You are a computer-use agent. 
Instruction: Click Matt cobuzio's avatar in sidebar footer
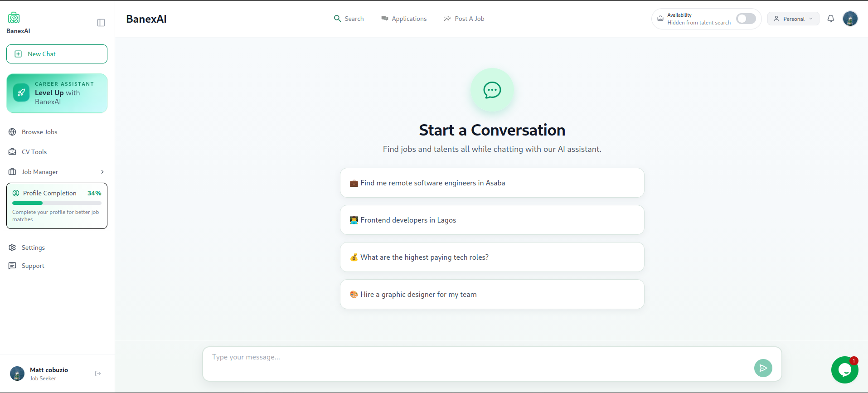pyautogui.click(x=17, y=374)
